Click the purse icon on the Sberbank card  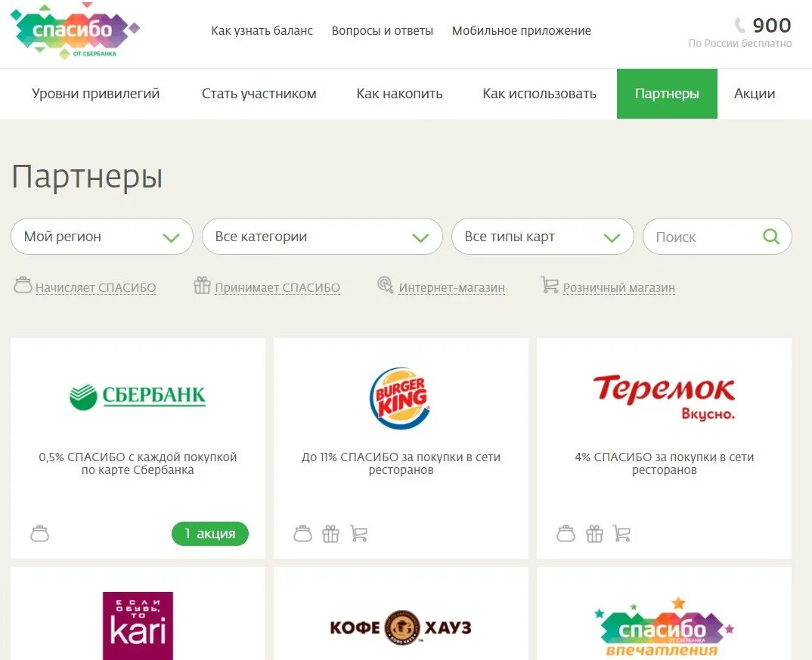coord(39,534)
